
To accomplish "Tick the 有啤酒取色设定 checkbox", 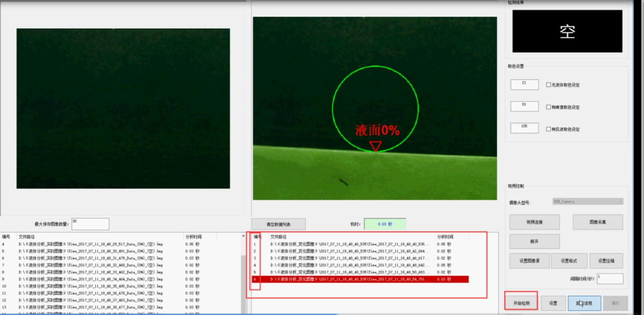I will 548,107.
